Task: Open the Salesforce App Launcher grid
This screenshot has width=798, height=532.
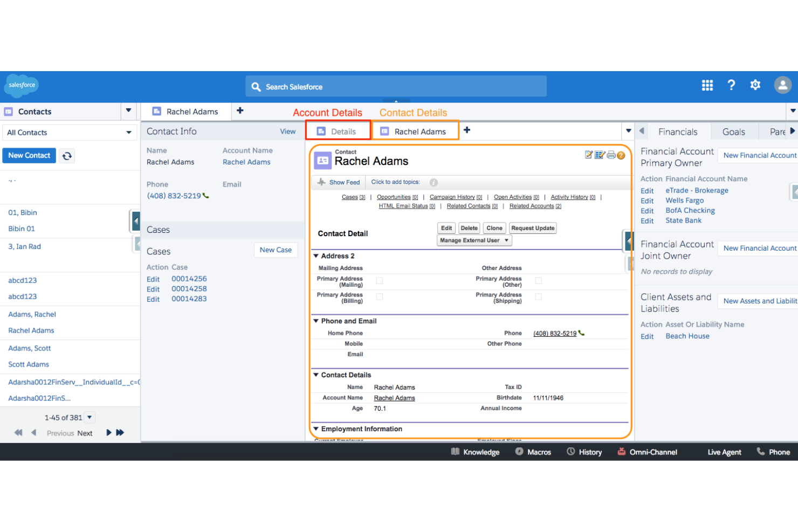Action: pos(707,85)
